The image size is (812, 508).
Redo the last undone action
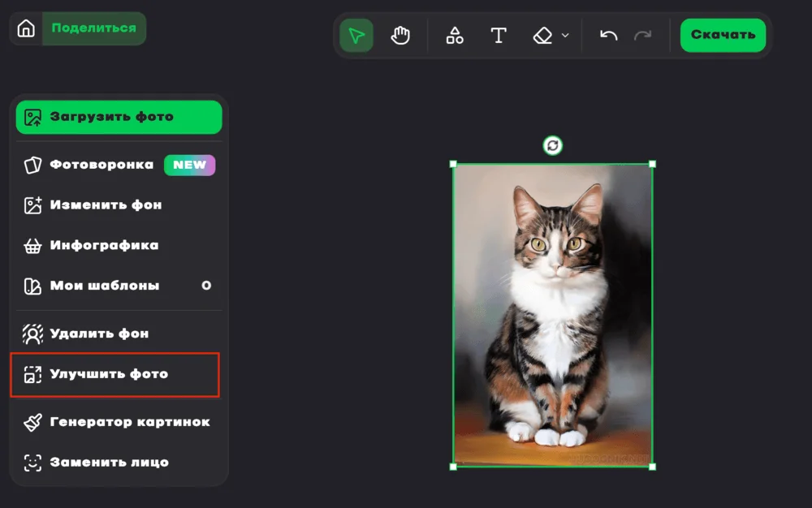(x=642, y=35)
